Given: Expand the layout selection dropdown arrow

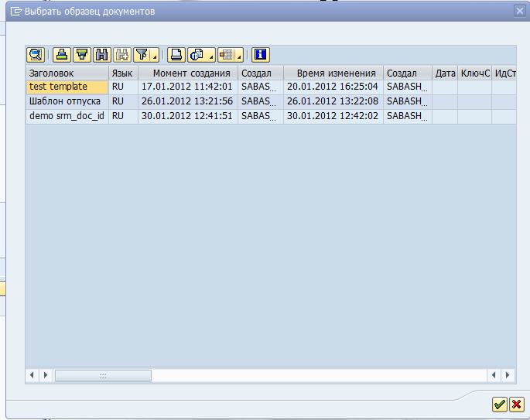Looking at the screenshot, I should [x=239, y=56].
